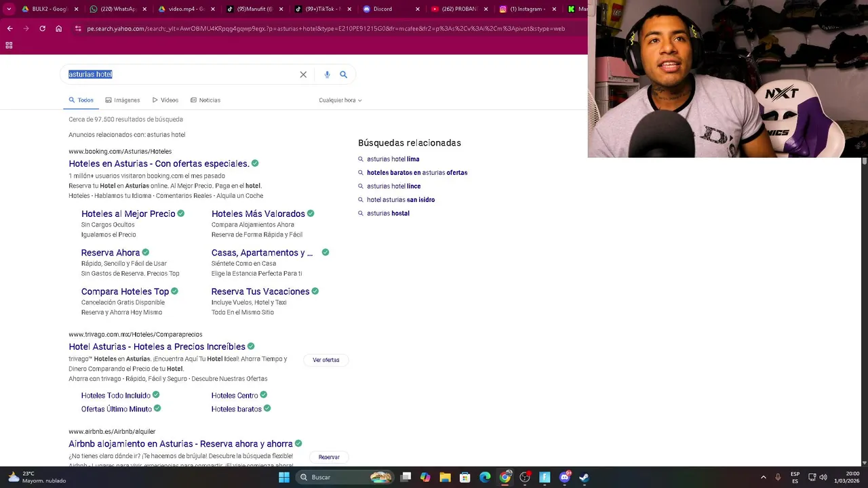
Task: Select the Videos search filter
Action: [165, 100]
